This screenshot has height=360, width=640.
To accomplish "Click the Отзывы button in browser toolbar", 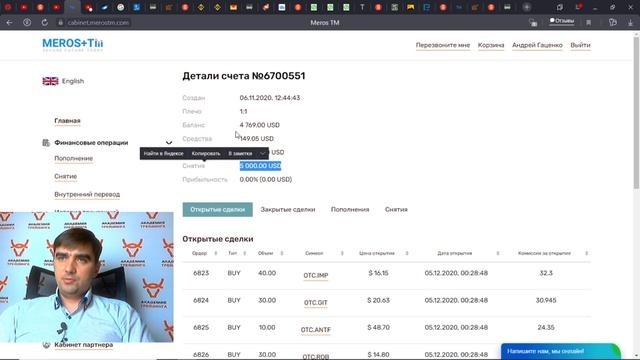I will pos(562,21).
